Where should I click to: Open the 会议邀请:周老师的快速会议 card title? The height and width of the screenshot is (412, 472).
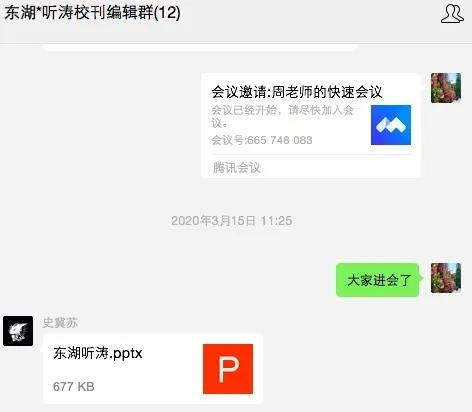click(x=297, y=92)
